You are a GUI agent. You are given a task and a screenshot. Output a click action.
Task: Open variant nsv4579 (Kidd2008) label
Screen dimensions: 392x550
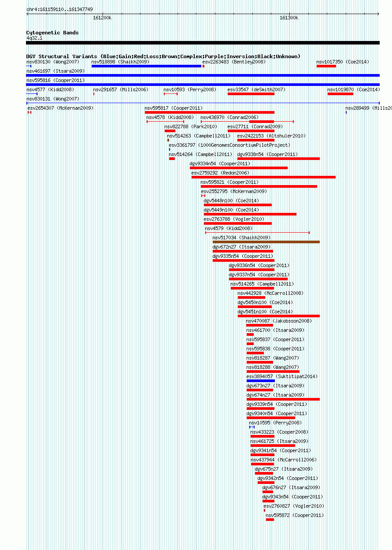pyautogui.click(x=229, y=228)
